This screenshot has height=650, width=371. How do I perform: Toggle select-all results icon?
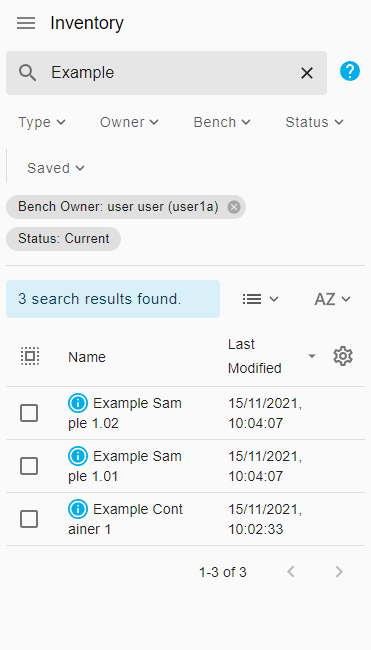[x=30, y=356]
